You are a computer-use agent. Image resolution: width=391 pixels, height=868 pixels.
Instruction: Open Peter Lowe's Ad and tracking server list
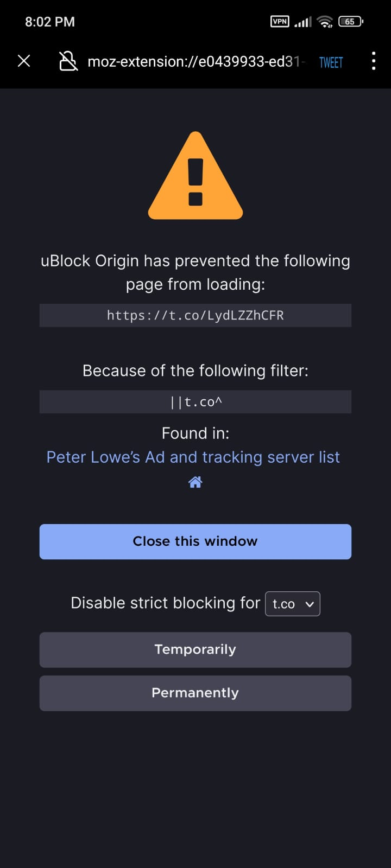point(193,457)
